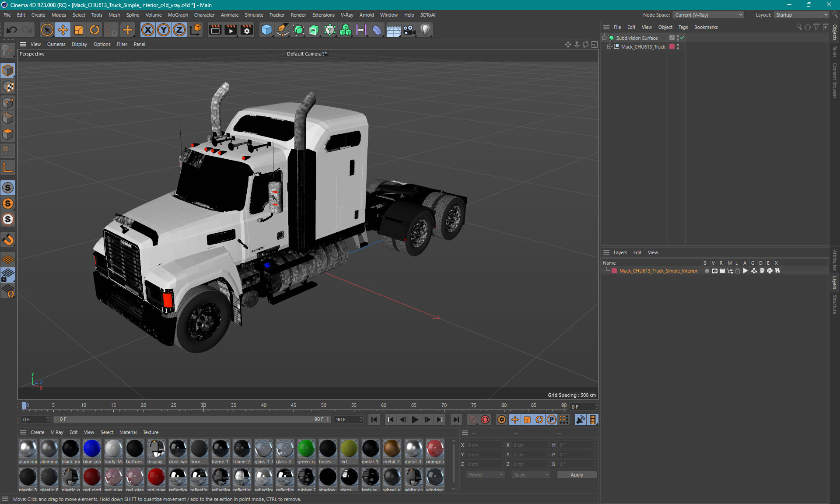Open Layers panel hamburger menu

(x=606, y=252)
